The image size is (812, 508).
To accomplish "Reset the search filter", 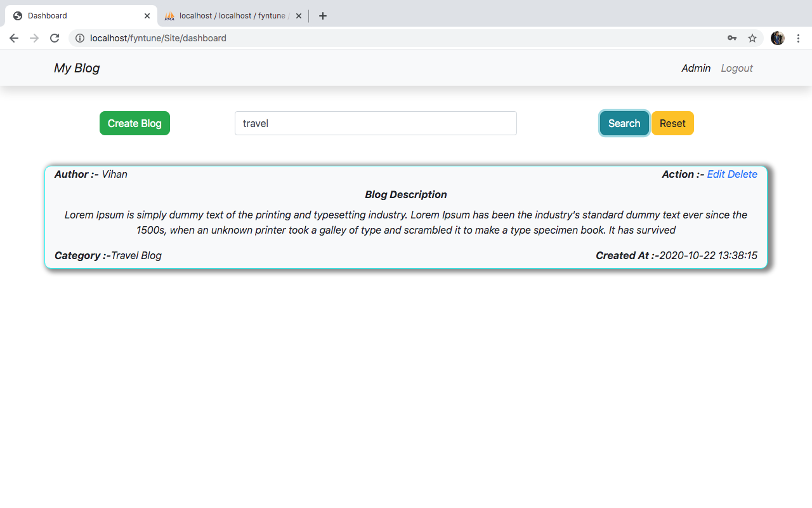I will pyautogui.click(x=672, y=123).
